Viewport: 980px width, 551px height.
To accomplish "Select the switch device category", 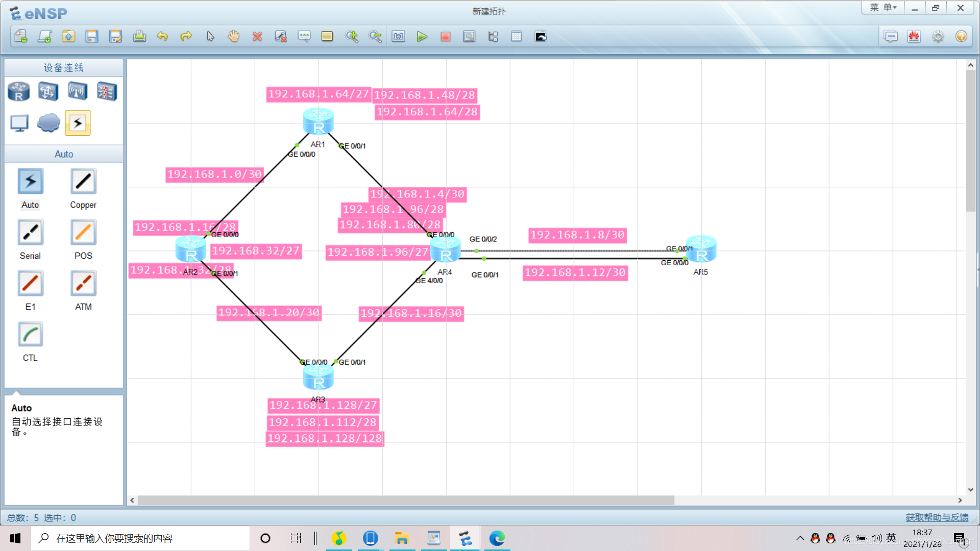I will [48, 92].
